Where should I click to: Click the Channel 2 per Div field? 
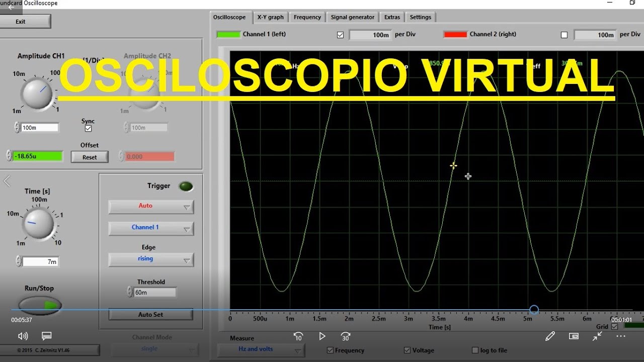coord(595,35)
